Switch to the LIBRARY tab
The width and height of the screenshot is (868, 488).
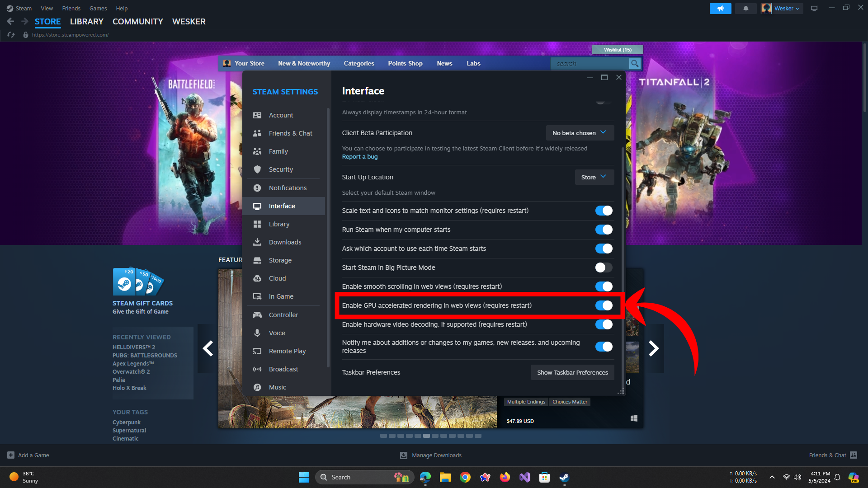click(x=86, y=22)
